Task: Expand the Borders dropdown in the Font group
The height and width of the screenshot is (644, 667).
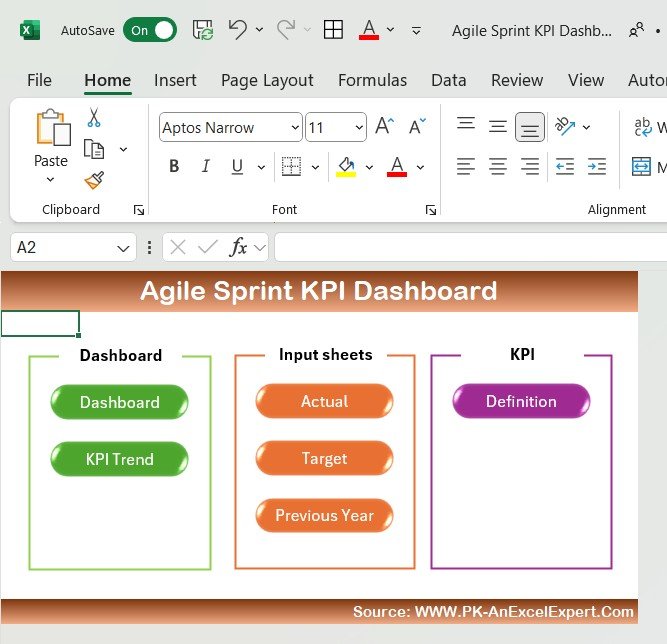Action: (x=315, y=167)
